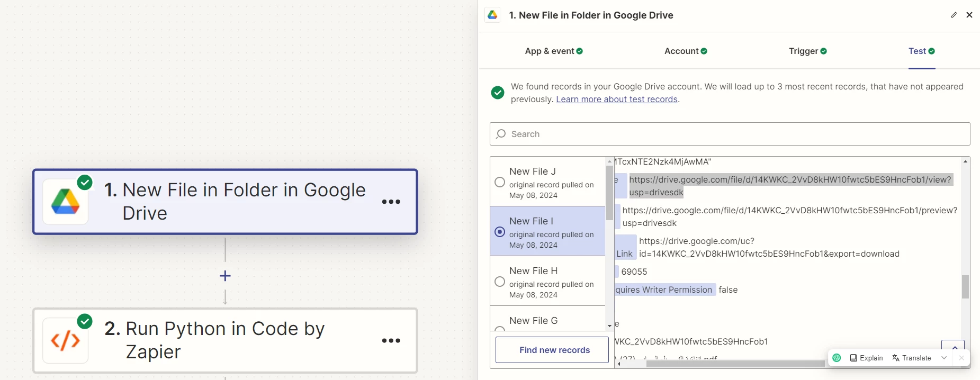Viewport: 980px width, 380px height.
Task: Click the records list scroll-up arrow
Action: pyautogui.click(x=609, y=161)
